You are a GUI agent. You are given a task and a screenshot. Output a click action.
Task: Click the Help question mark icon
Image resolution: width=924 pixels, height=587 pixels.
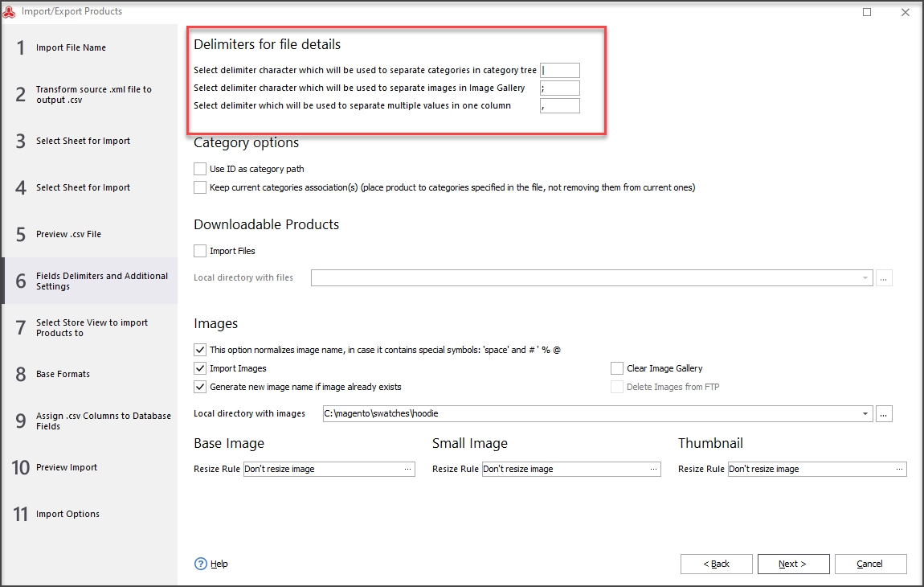pos(201,564)
